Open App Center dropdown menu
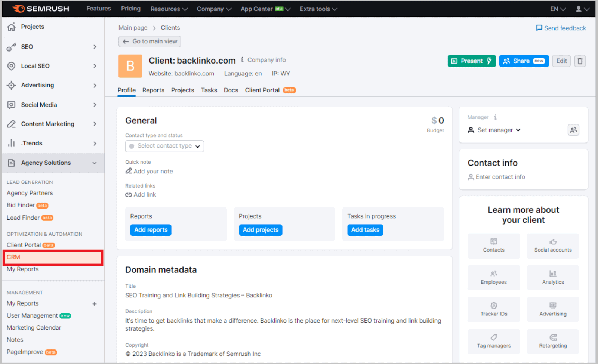The height and width of the screenshot is (364, 598). [265, 9]
